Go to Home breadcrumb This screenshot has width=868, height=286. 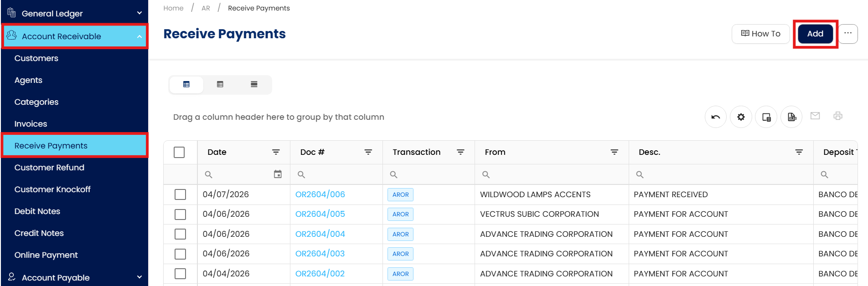173,8
